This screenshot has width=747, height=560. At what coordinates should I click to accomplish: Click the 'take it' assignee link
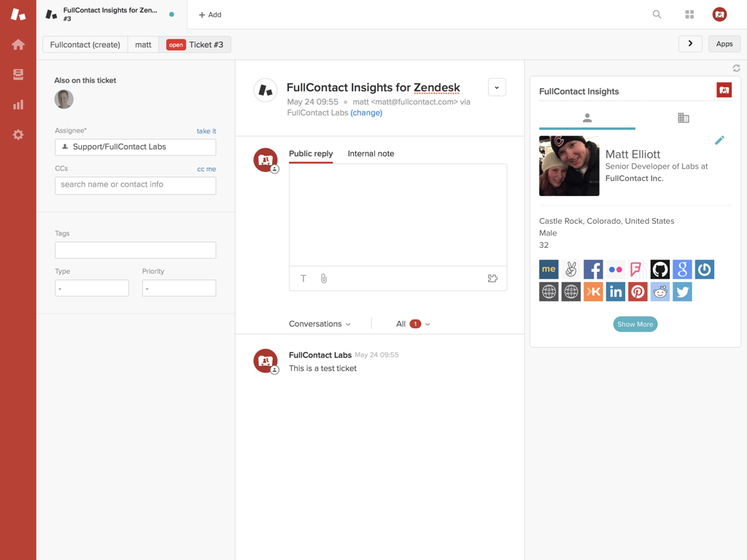[206, 131]
